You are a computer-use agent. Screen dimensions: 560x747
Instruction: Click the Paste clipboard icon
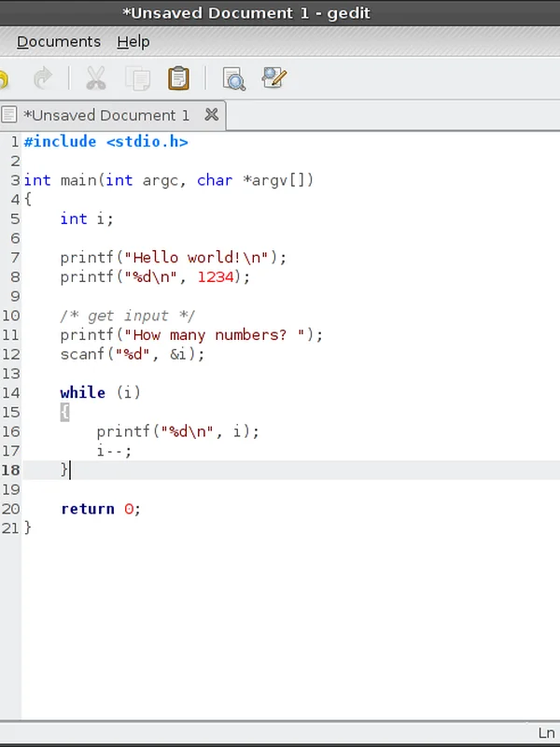(x=178, y=78)
